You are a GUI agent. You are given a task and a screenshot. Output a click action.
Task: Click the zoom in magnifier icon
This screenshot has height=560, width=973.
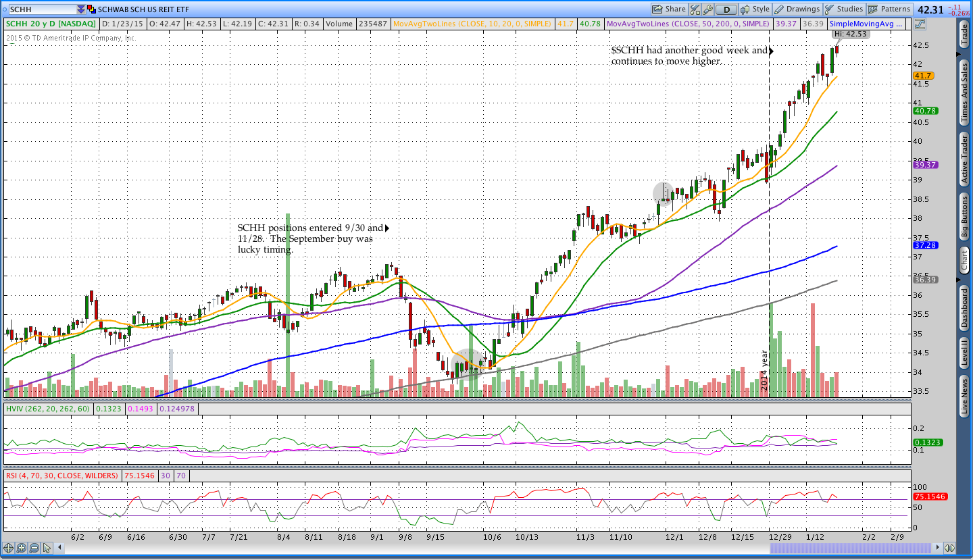pos(22,548)
